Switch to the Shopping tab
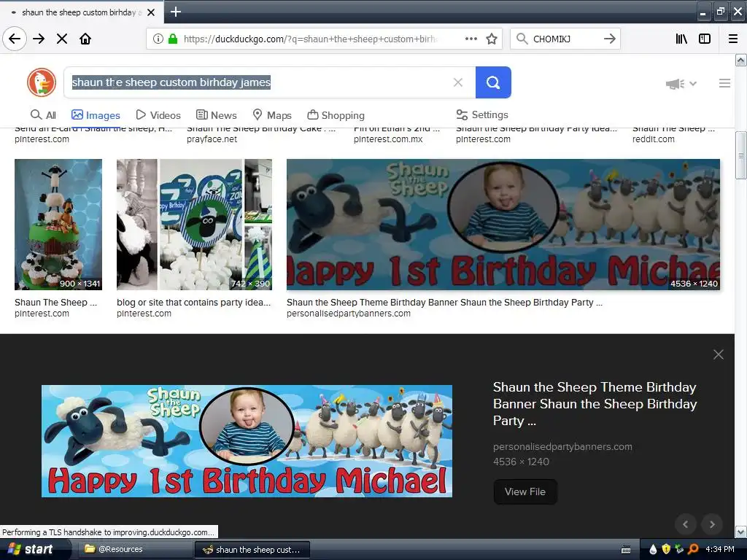 pyautogui.click(x=336, y=114)
